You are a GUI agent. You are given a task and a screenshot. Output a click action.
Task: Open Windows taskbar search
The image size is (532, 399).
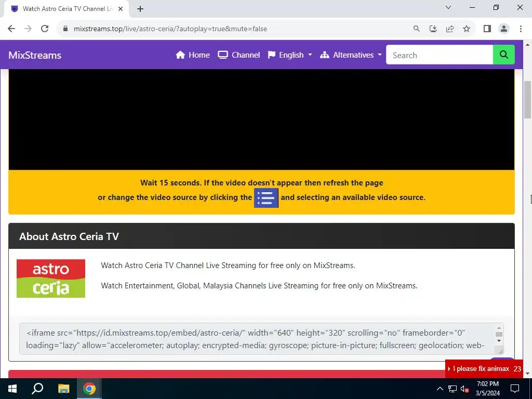click(x=37, y=389)
